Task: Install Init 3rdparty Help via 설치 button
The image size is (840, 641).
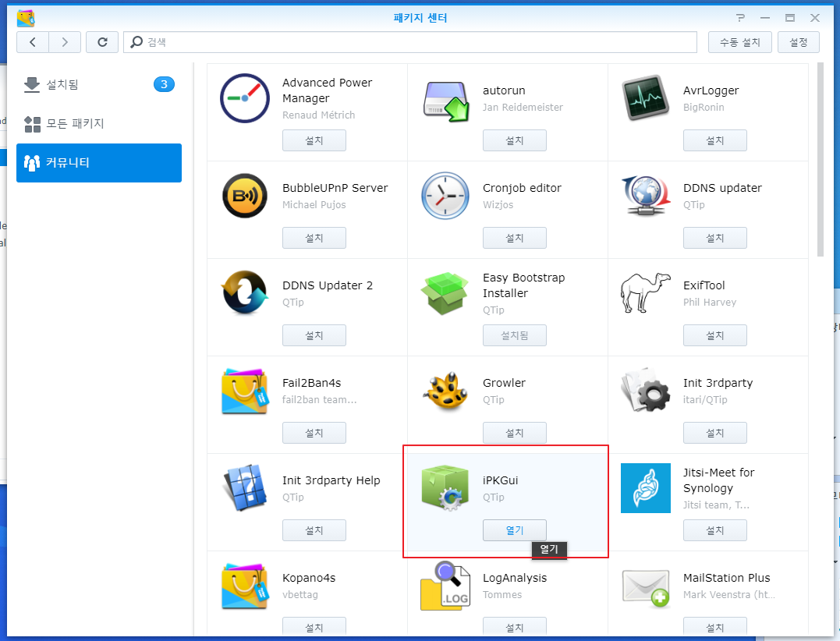Action: [314, 530]
